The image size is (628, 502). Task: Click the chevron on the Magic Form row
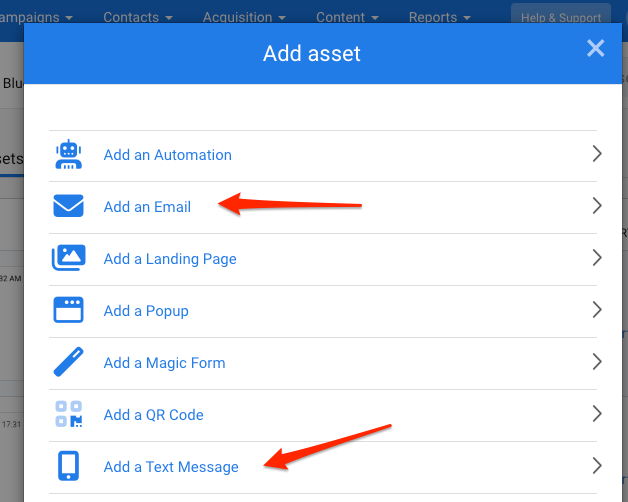597,362
